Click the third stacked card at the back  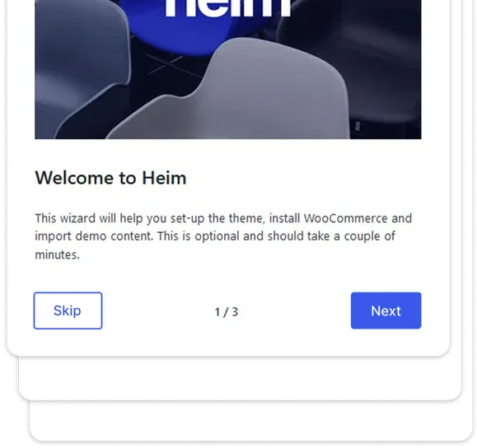coord(250,422)
